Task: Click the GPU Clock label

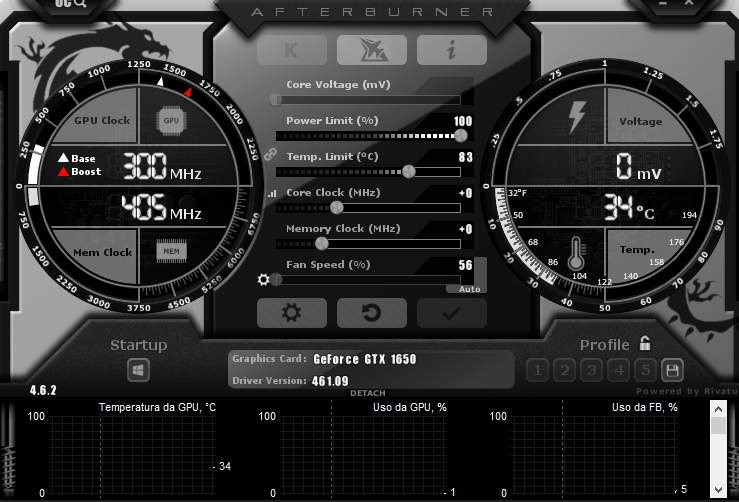Action: pyautogui.click(x=102, y=121)
